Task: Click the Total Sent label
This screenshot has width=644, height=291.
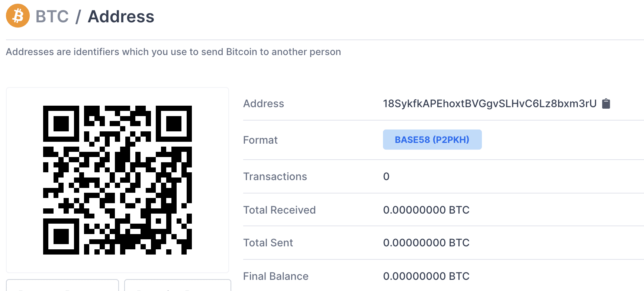Action: click(268, 243)
